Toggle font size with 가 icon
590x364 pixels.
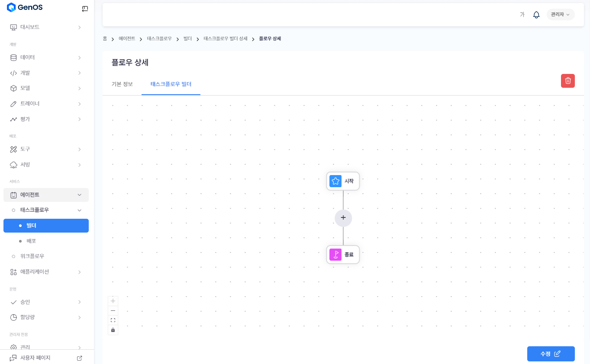click(x=522, y=15)
